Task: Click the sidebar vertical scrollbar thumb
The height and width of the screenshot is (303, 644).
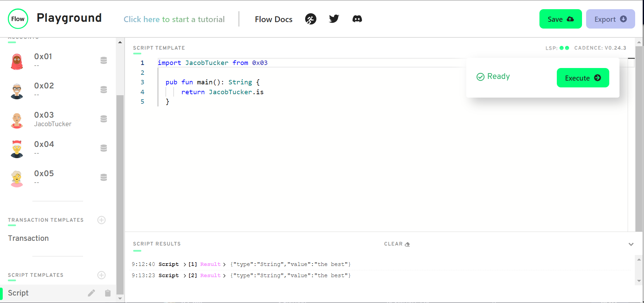Action: [x=120, y=195]
